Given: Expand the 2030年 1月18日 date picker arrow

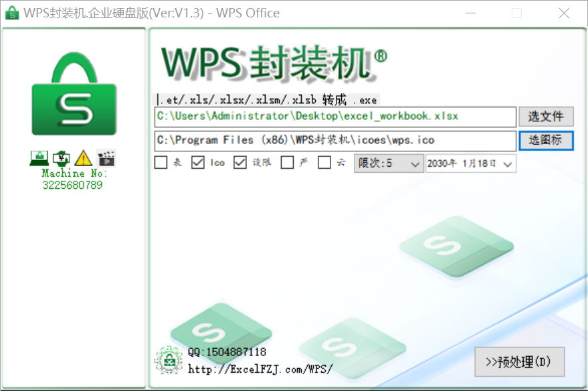Looking at the screenshot, I should tap(508, 164).
